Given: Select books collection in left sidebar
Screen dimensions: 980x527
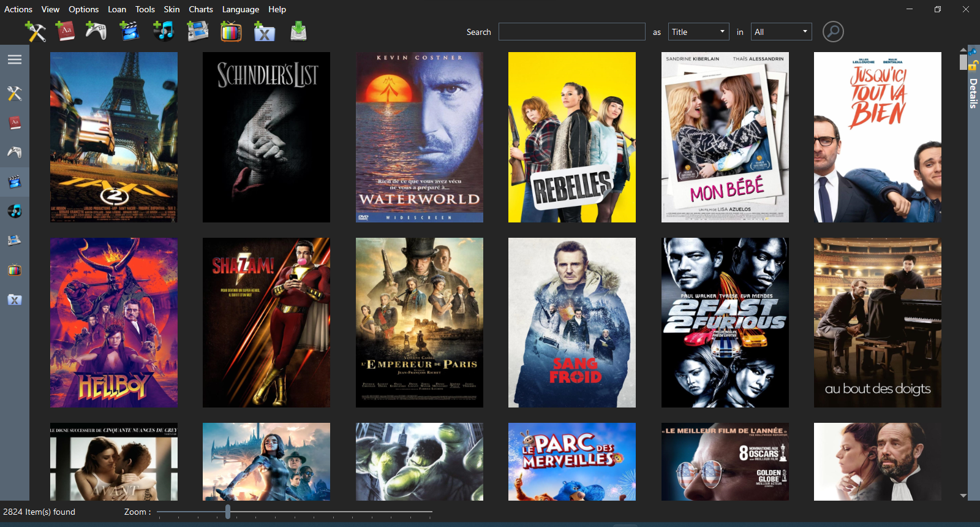Looking at the screenshot, I should (15, 123).
